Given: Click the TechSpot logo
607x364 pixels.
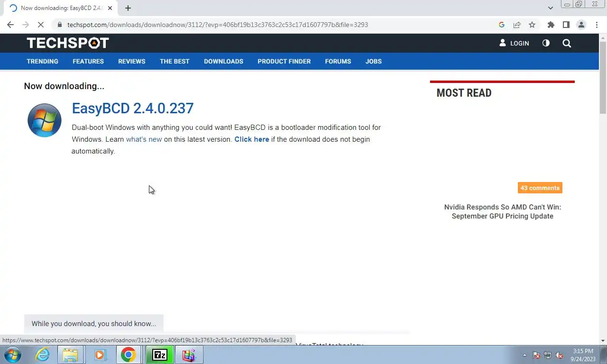Looking at the screenshot, I should (68, 43).
